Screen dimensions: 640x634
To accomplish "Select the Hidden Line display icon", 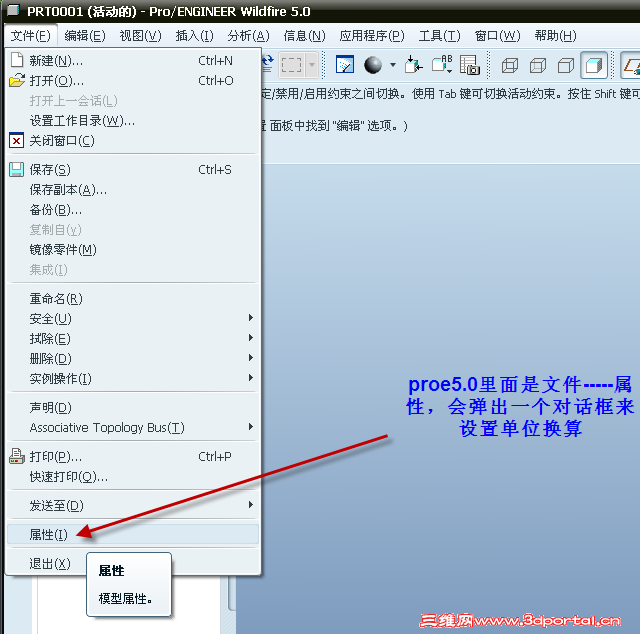I will (x=538, y=65).
